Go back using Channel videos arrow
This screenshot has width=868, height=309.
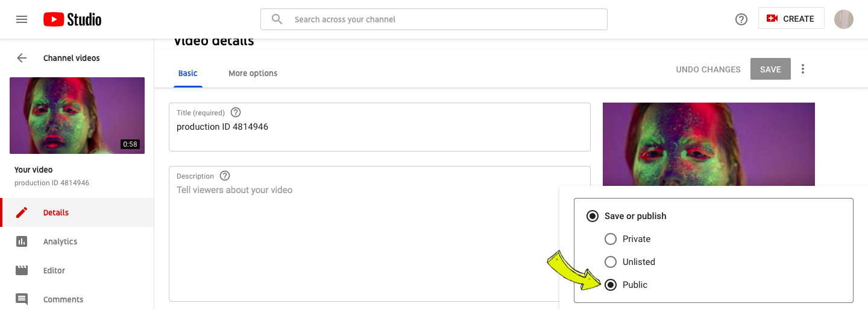click(x=22, y=58)
